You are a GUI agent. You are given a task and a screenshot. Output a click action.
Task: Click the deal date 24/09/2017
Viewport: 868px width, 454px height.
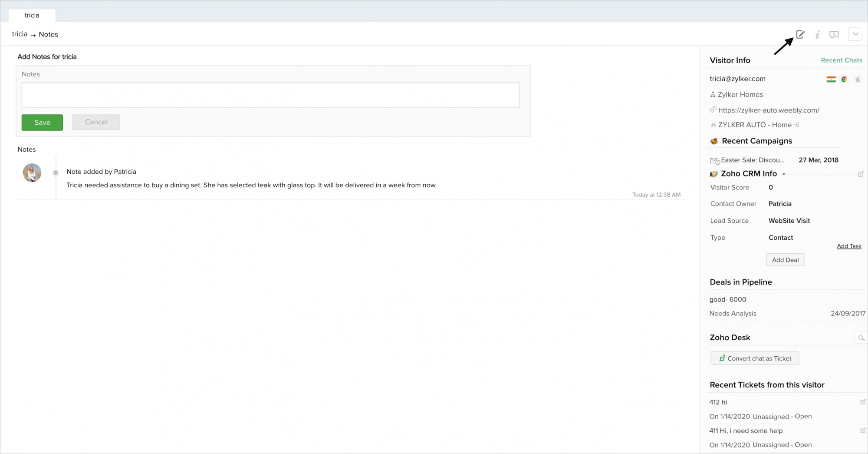pyautogui.click(x=848, y=314)
